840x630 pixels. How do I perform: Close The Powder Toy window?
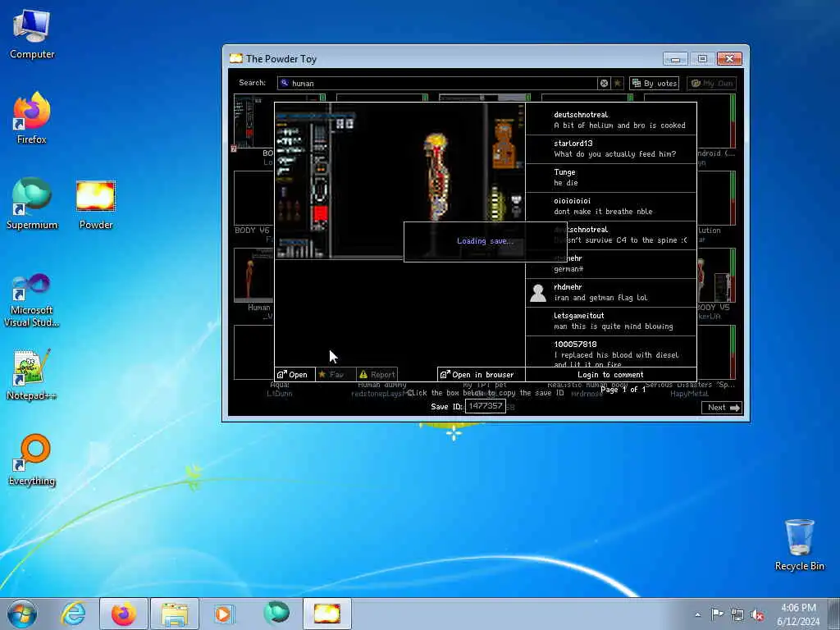coord(729,58)
